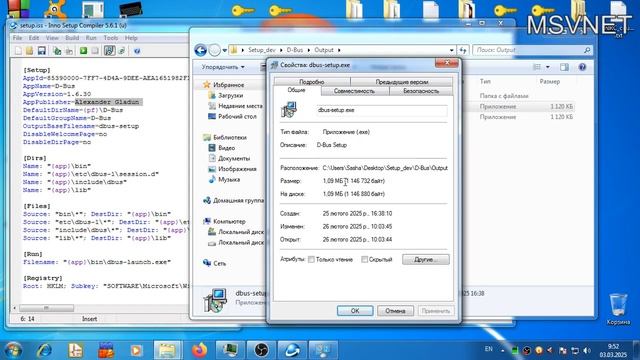This screenshot has width=640, height=360.
Task: Show hidden tray icons arrow
Action: coord(502,350)
